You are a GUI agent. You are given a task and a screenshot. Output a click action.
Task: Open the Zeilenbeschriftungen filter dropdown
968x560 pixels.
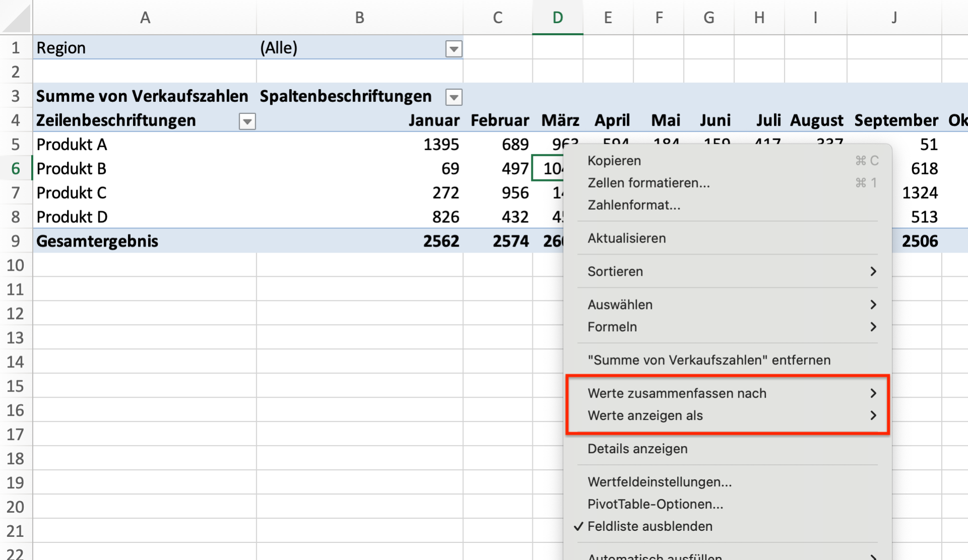[x=247, y=121]
